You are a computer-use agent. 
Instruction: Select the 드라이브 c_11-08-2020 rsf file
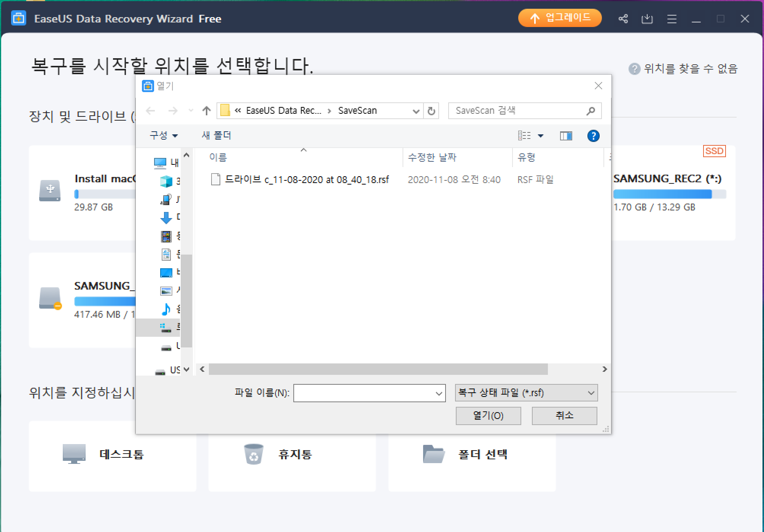pyautogui.click(x=307, y=180)
